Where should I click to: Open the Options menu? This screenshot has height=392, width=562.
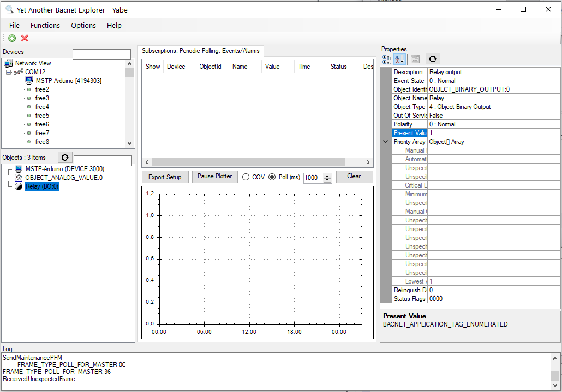[83, 26]
